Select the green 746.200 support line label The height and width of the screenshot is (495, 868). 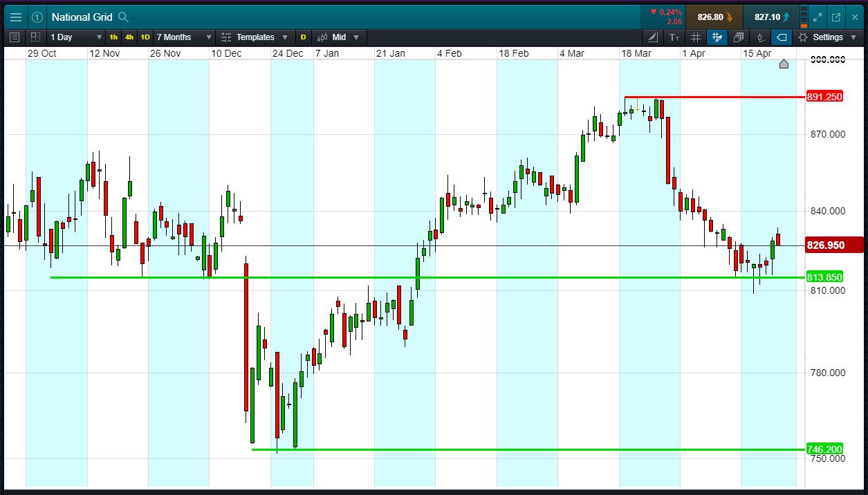824,449
